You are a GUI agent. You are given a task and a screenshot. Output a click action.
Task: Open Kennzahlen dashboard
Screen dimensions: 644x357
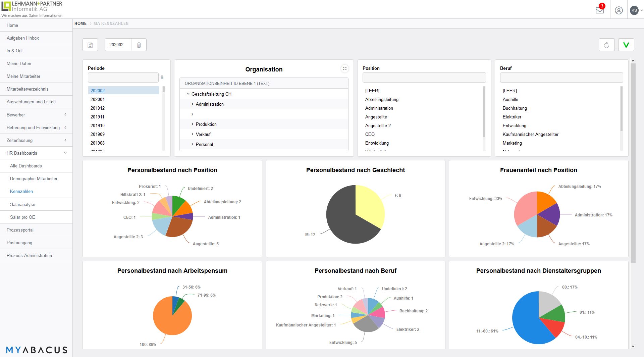36,191
